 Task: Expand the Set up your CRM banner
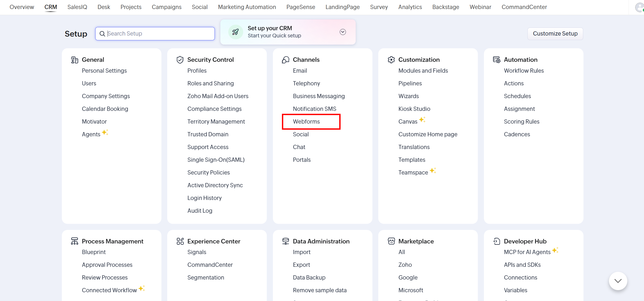[x=343, y=32]
